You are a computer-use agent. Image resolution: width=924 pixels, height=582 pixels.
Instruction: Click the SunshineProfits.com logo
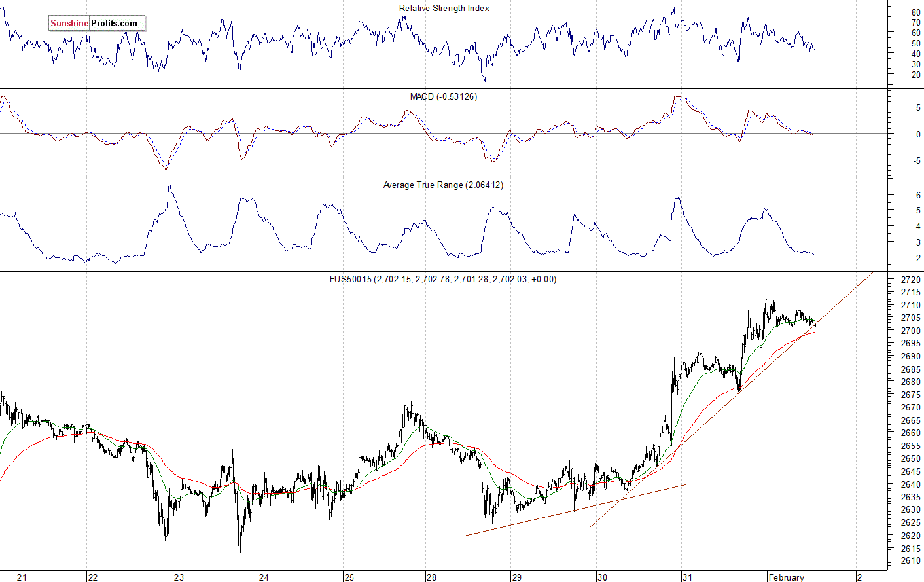(x=96, y=23)
